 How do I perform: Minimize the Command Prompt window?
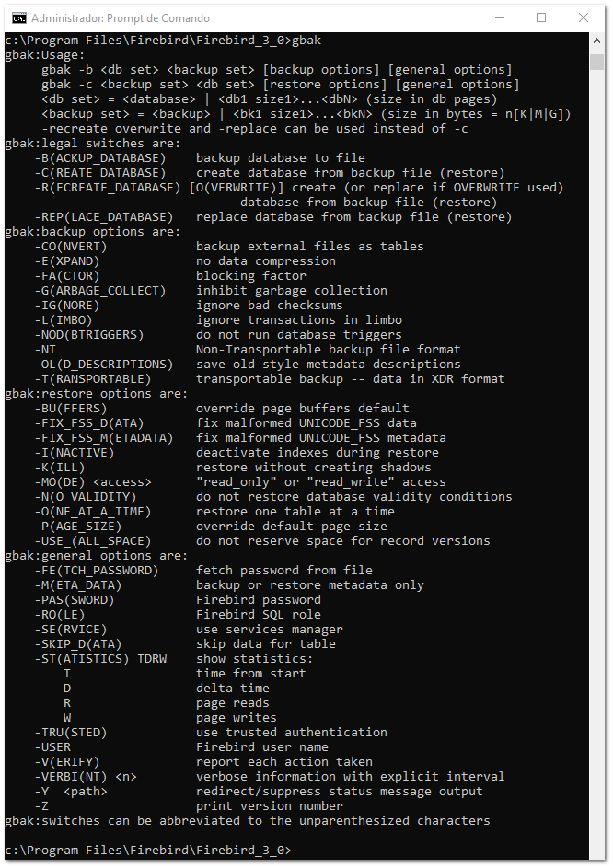point(500,17)
